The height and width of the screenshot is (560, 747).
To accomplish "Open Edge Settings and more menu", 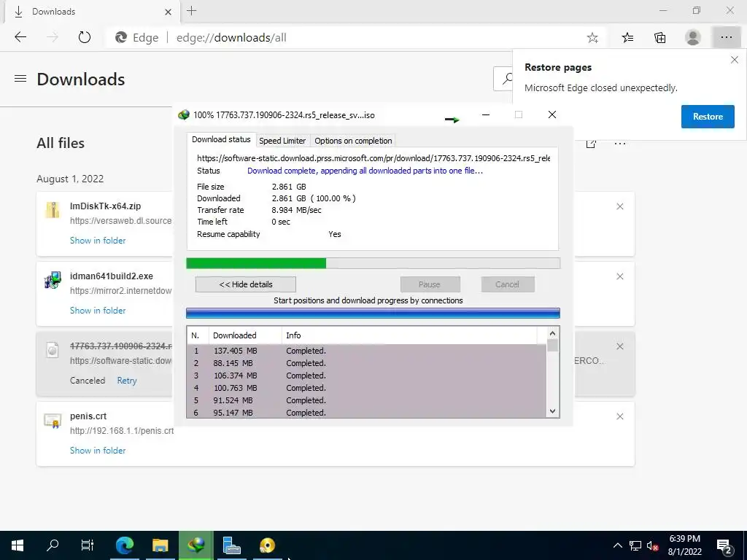I will pyautogui.click(x=726, y=38).
